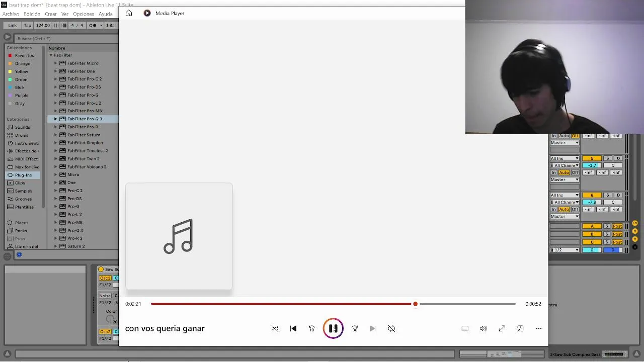The width and height of the screenshot is (644, 362).
Task: Toggle Saw Sub device activator
Action: [x=101, y=269]
